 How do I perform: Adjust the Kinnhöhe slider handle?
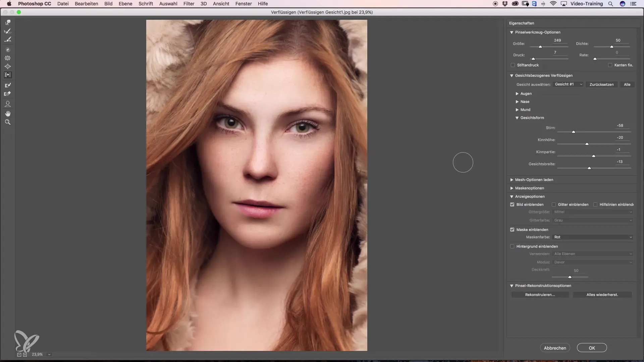587,144
